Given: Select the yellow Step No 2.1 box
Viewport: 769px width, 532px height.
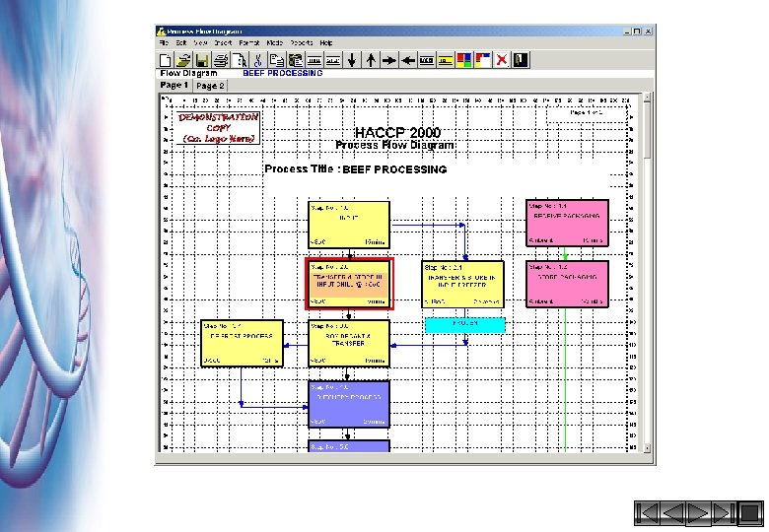Looking at the screenshot, I should [462, 284].
